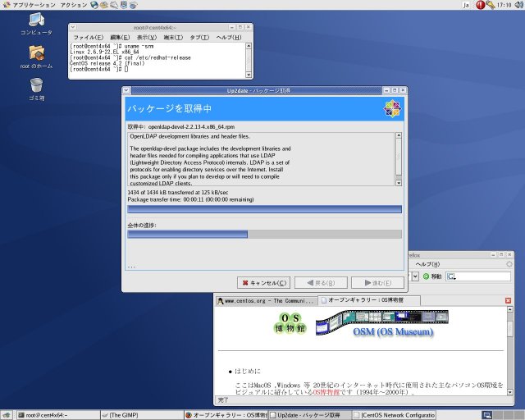Viewport: 525px width, 420px height.
Task: Launch the web browser globe icon in top panel
Action: [x=94, y=5]
